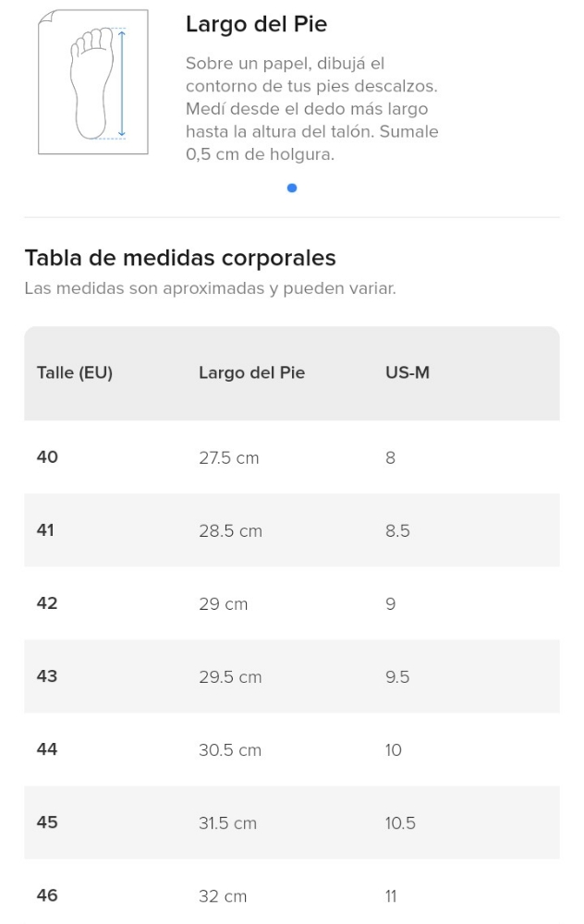Click the 29.5 cm foot length cell
Screen dimensions: 584x924
tap(230, 677)
